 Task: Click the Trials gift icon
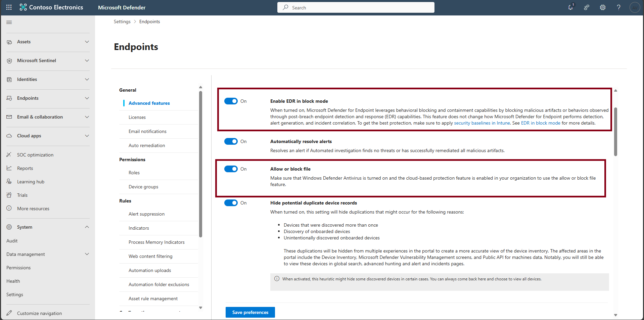(9, 195)
